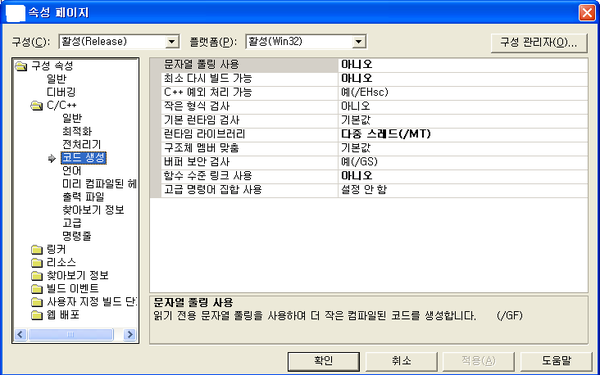The width and height of the screenshot is (600, 375).
Task: Select 고급 tree item
Action: coord(72,223)
